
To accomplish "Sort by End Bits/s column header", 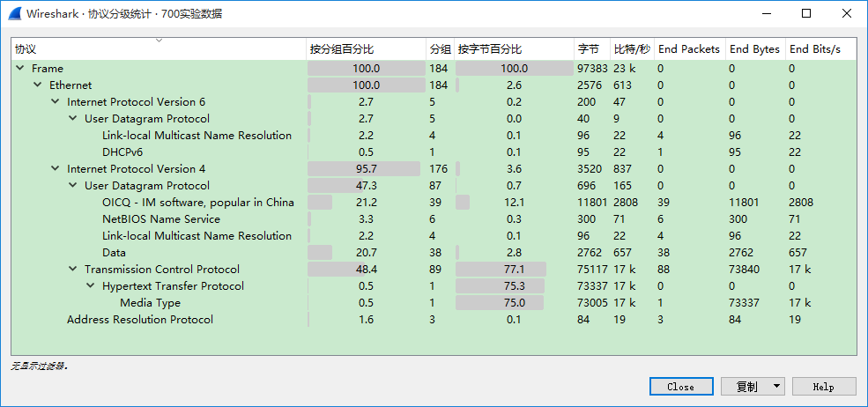I will point(821,48).
